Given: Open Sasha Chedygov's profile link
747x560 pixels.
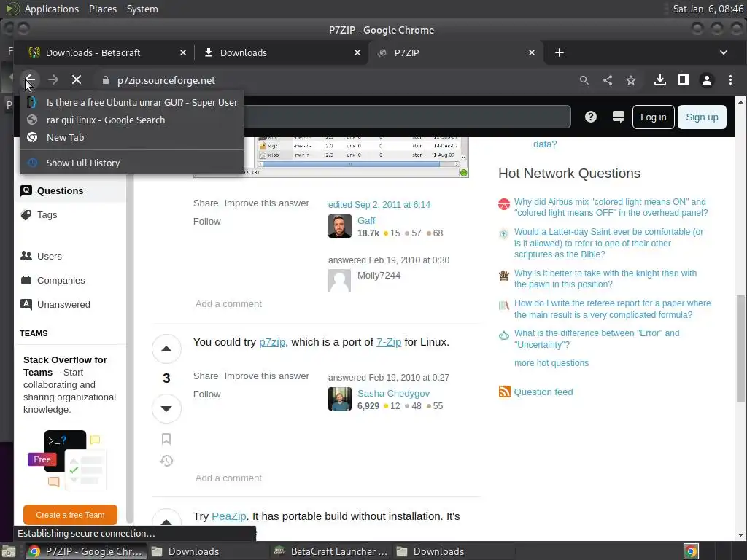Looking at the screenshot, I should [393, 393].
